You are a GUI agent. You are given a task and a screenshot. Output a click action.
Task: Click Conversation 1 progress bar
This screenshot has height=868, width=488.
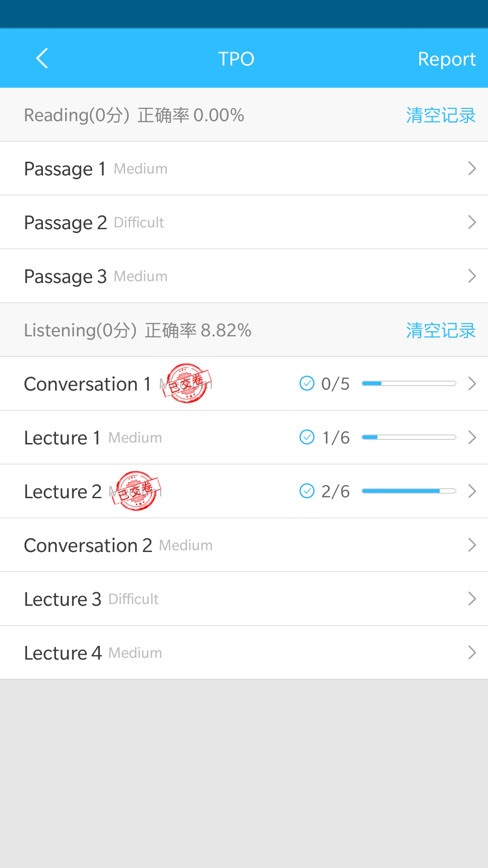coord(408,383)
